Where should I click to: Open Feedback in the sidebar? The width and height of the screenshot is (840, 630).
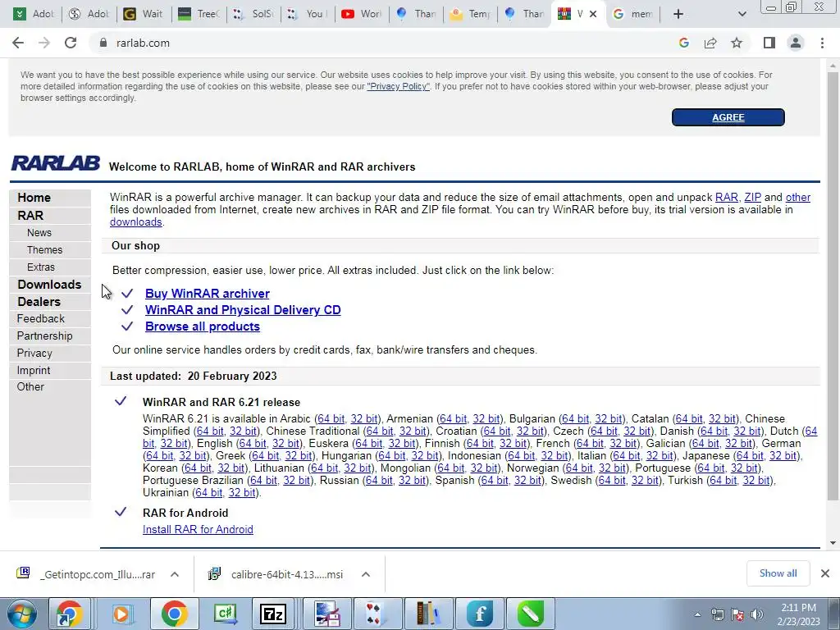pyautogui.click(x=41, y=319)
